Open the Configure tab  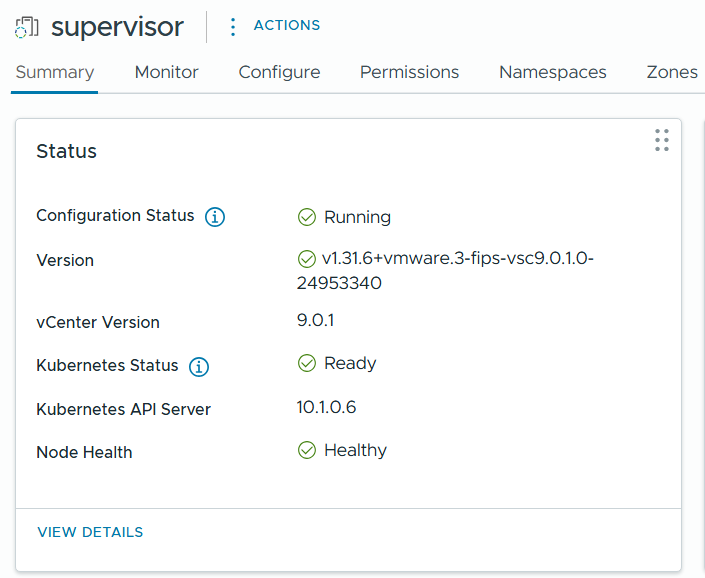tap(279, 72)
